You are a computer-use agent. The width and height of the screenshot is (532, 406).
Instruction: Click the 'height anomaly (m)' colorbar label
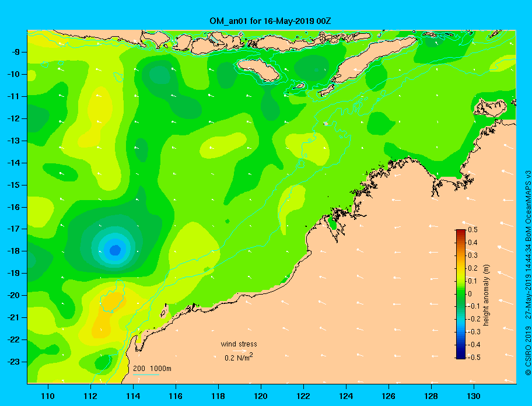[487, 295]
